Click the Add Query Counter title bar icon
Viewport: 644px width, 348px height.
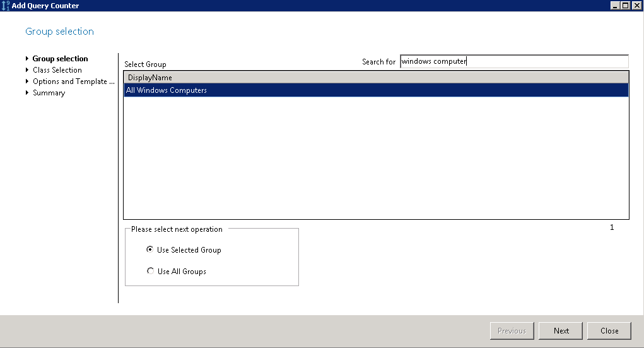click(x=6, y=6)
